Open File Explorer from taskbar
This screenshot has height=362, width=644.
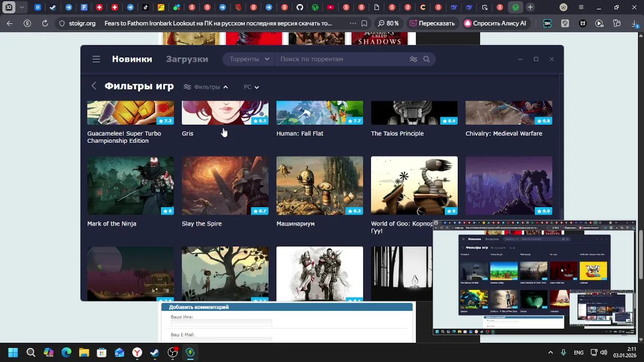click(84, 352)
